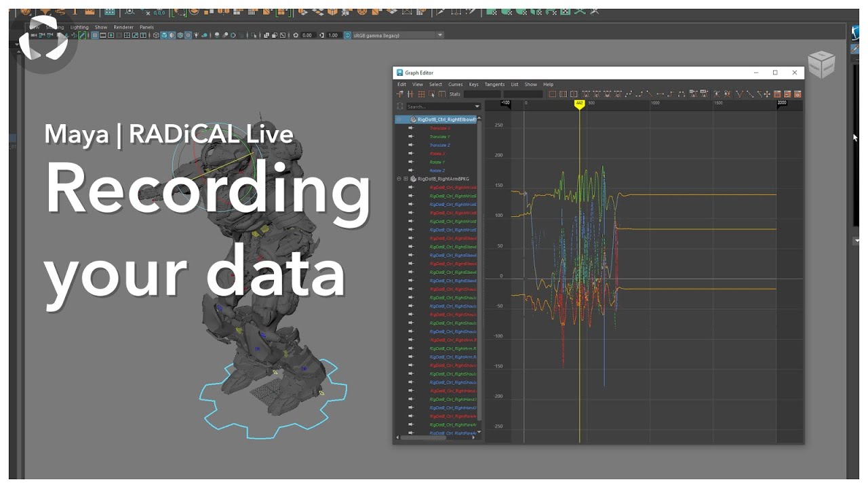Open the Graph Editor search filter dropdown
The image size is (868, 488).
[477, 106]
